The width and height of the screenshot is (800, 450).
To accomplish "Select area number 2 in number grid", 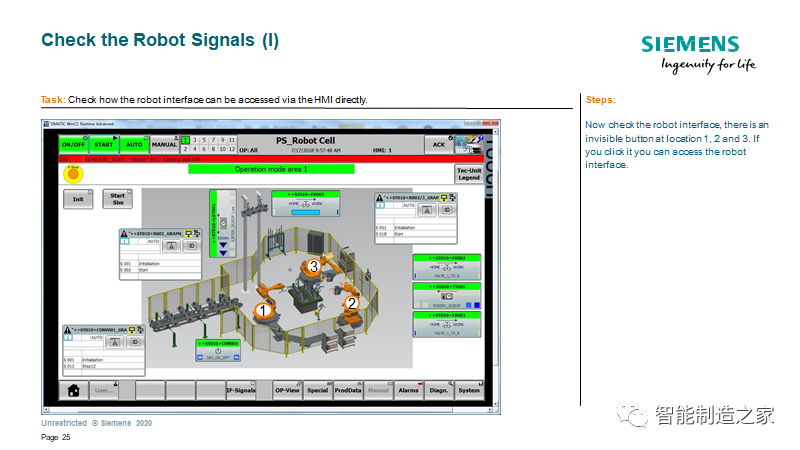I will [x=186, y=149].
